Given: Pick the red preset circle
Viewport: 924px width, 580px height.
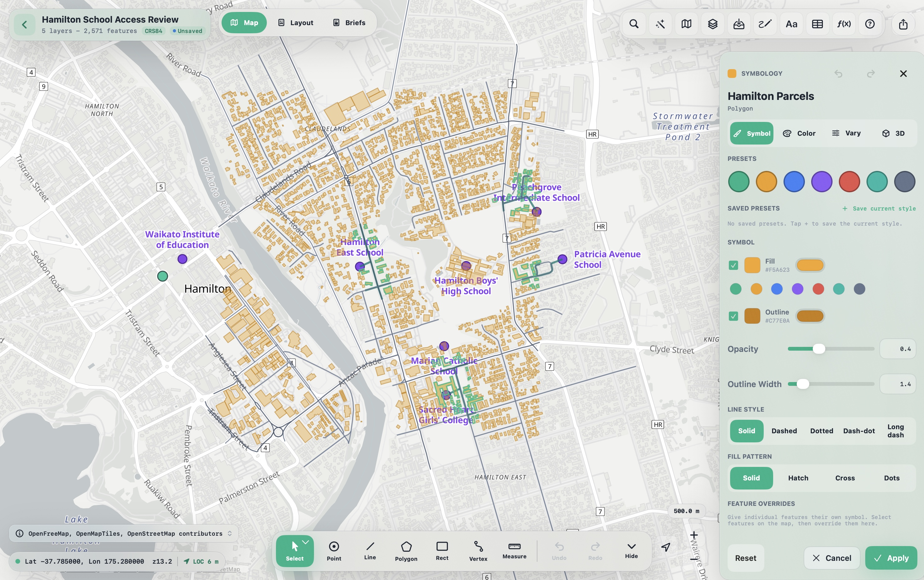Looking at the screenshot, I should point(849,181).
